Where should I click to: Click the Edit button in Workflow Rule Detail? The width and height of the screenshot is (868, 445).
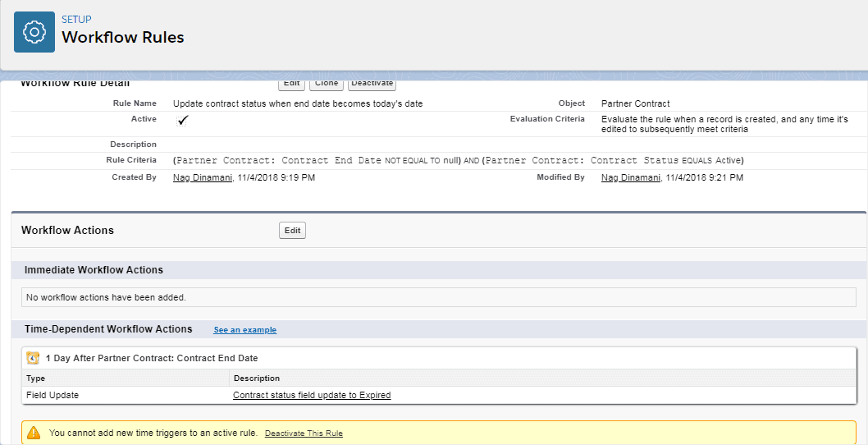pos(292,85)
